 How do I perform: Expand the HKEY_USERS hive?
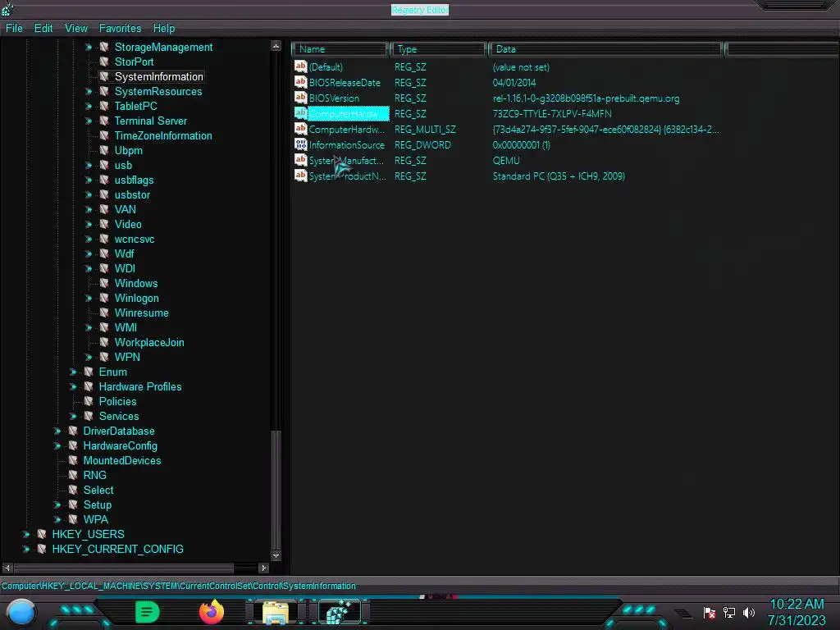[x=26, y=534]
